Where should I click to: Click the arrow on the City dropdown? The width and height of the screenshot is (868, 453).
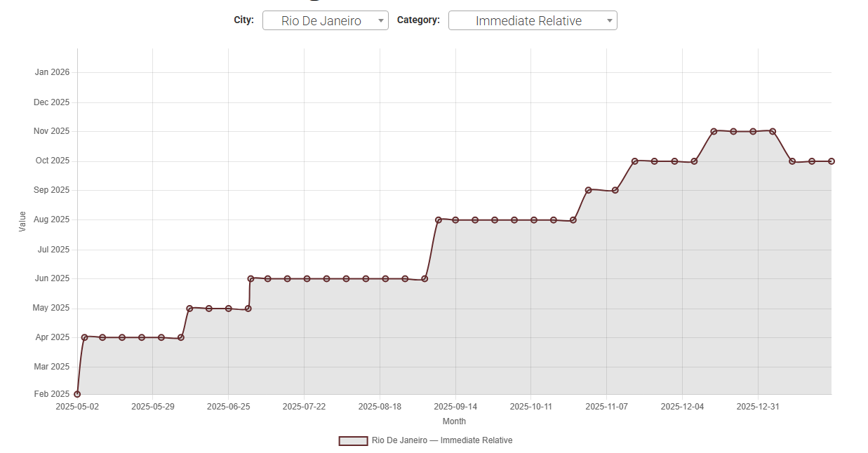(x=381, y=21)
